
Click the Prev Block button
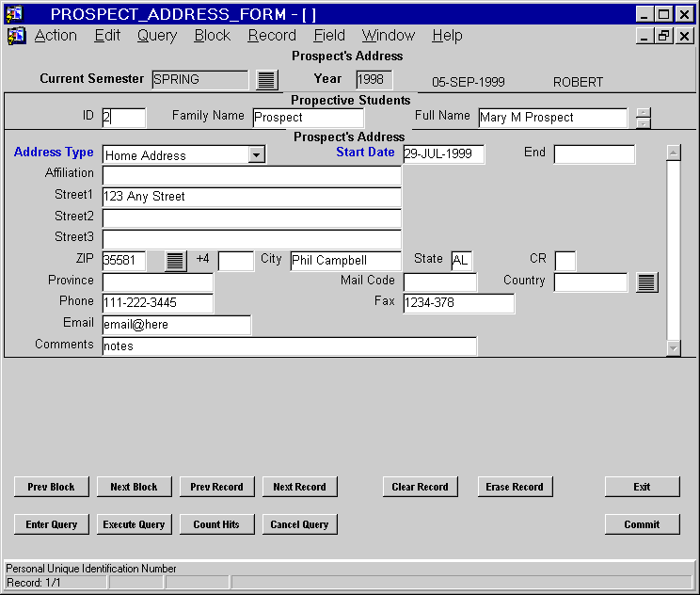[52, 487]
